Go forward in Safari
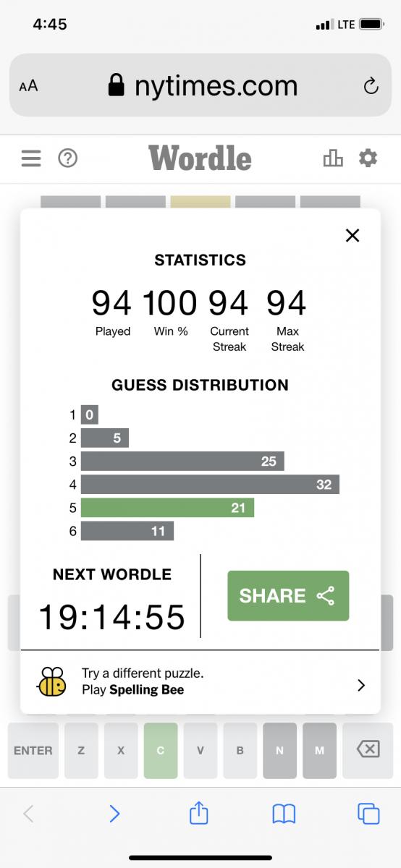The height and width of the screenshot is (868, 401). pyautogui.click(x=114, y=814)
